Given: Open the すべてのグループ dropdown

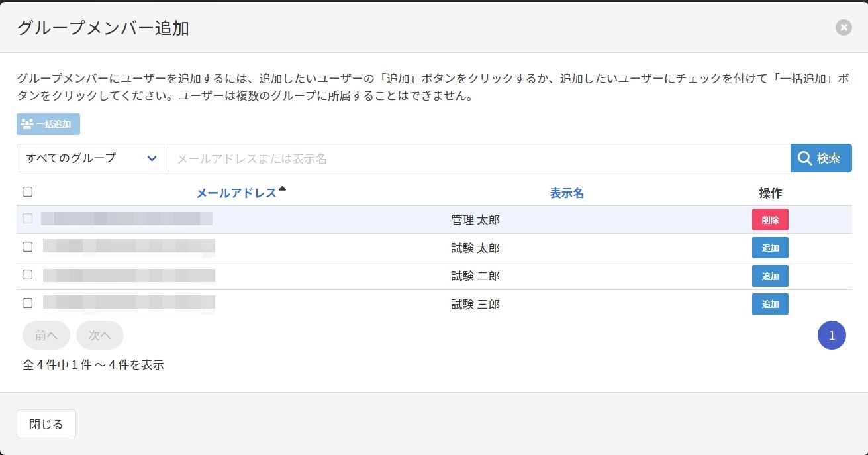Looking at the screenshot, I should coord(91,158).
